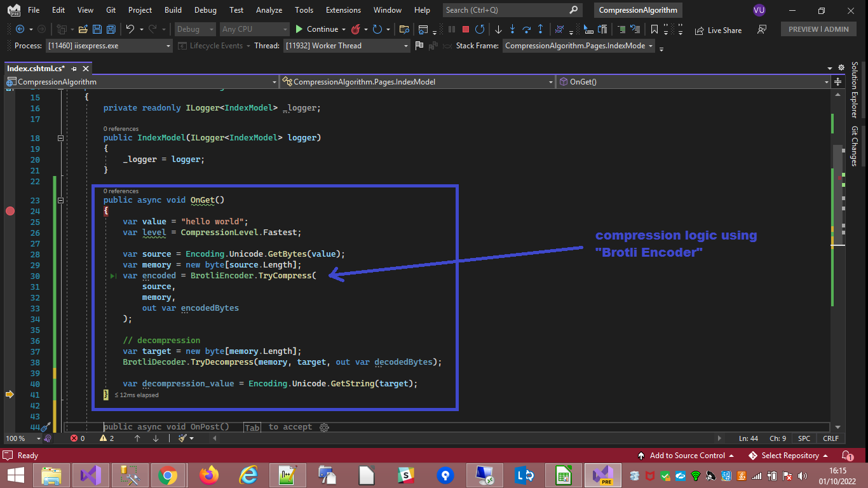Open the Git Changes side tab
The width and height of the screenshot is (868, 488).
pyautogui.click(x=855, y=146)
